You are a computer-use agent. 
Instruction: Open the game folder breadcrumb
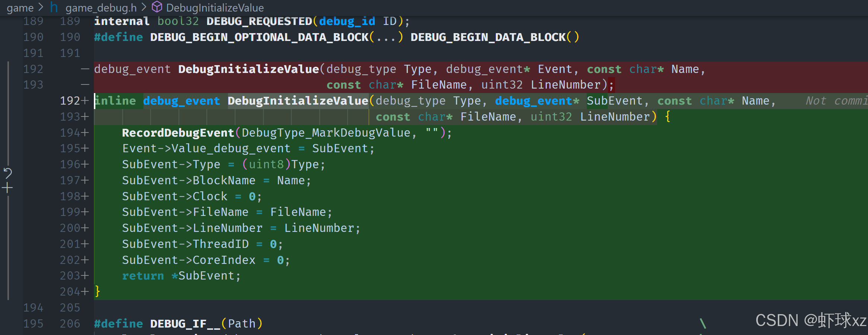20,7
